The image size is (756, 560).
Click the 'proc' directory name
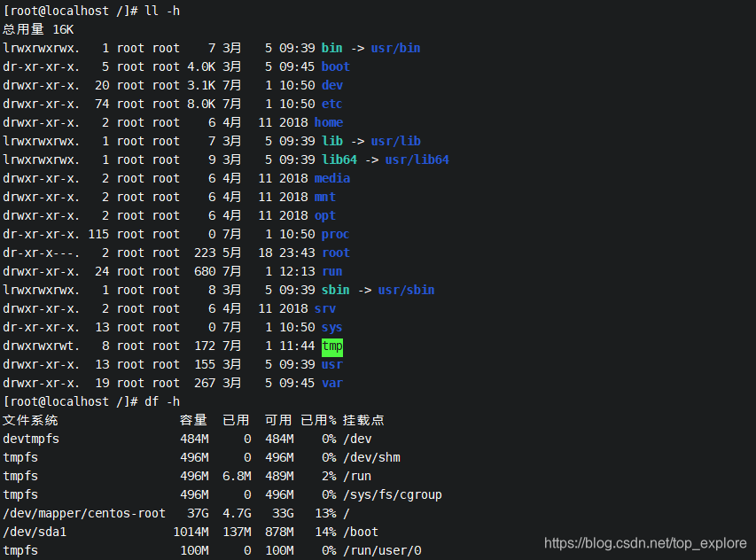336,234
